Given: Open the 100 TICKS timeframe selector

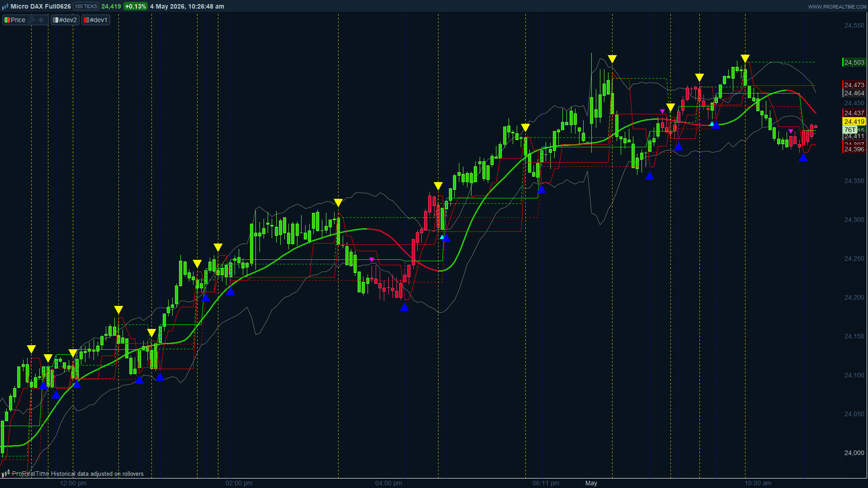Looking at the screenshot, I should (86, 6).
